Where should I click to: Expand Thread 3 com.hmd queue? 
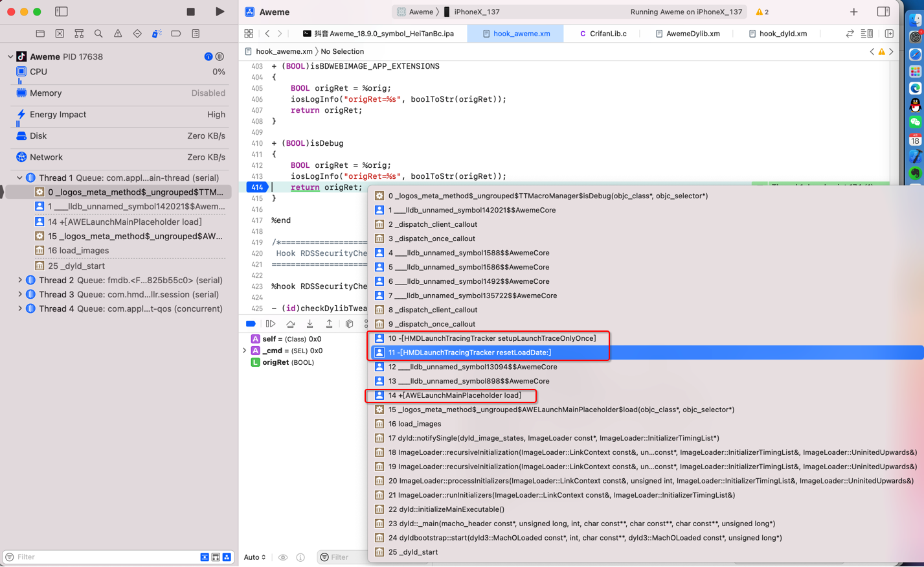(19, 295)
